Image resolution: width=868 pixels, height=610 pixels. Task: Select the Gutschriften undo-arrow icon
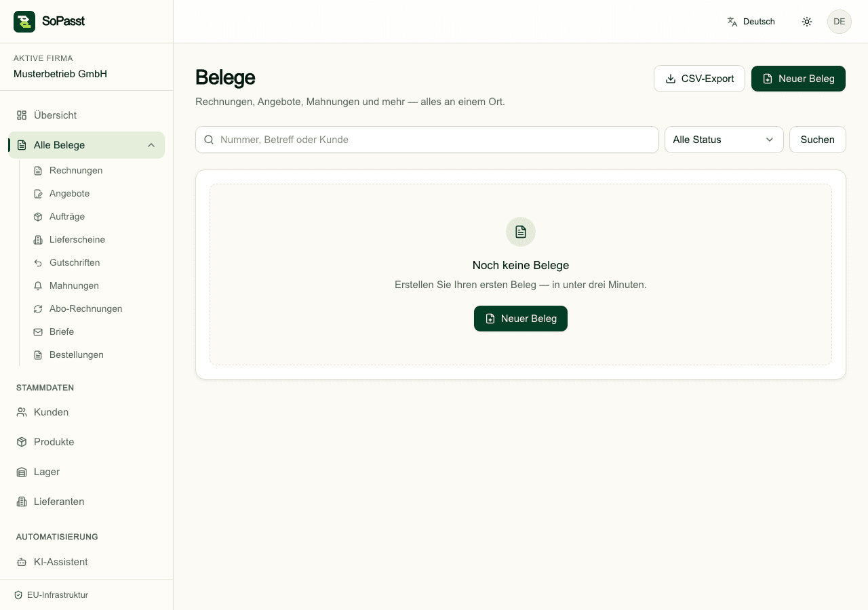pyautogui.click(x=38, y=263)
